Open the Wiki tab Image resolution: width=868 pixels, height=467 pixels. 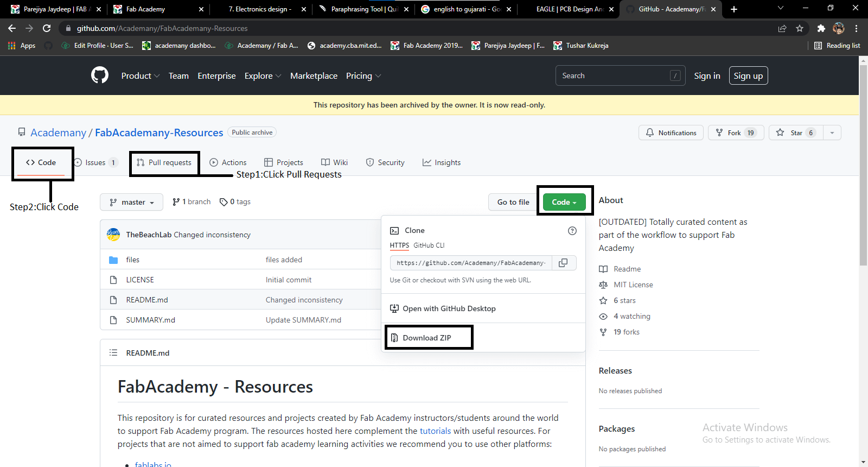[335, 162]
